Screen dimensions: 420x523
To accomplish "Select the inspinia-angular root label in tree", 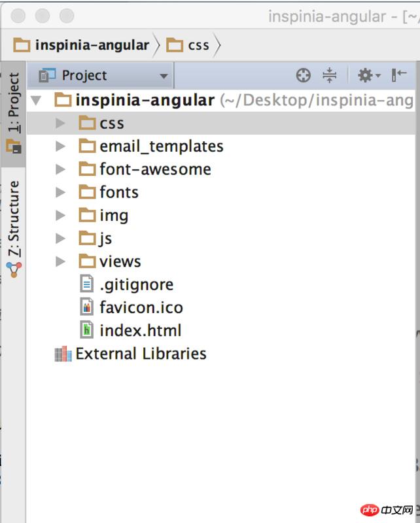I will (145, 101).
